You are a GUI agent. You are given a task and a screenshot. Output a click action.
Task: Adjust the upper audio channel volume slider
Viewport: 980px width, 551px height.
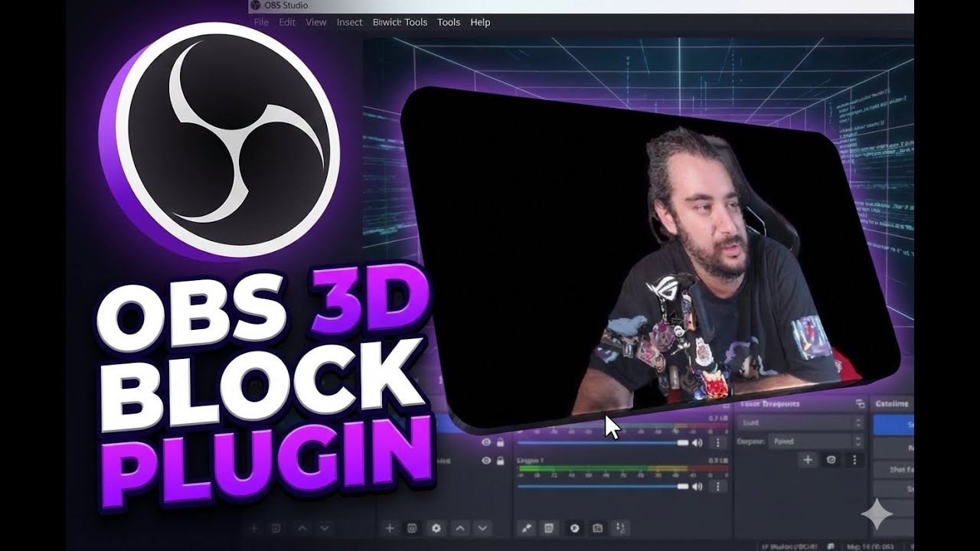click(x=603, y=442)
